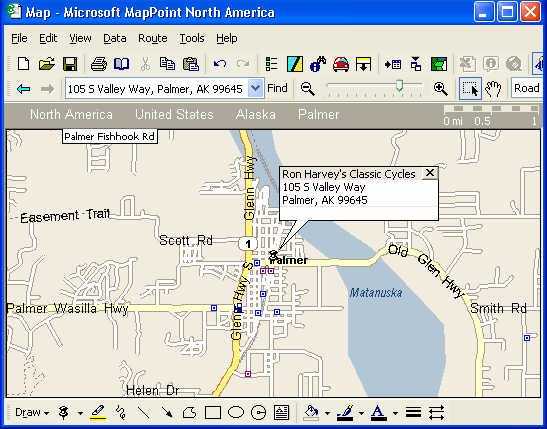Screen dimensions: 547x429
Task: Open the Line Style thickness icon
Action: (413, 413)
